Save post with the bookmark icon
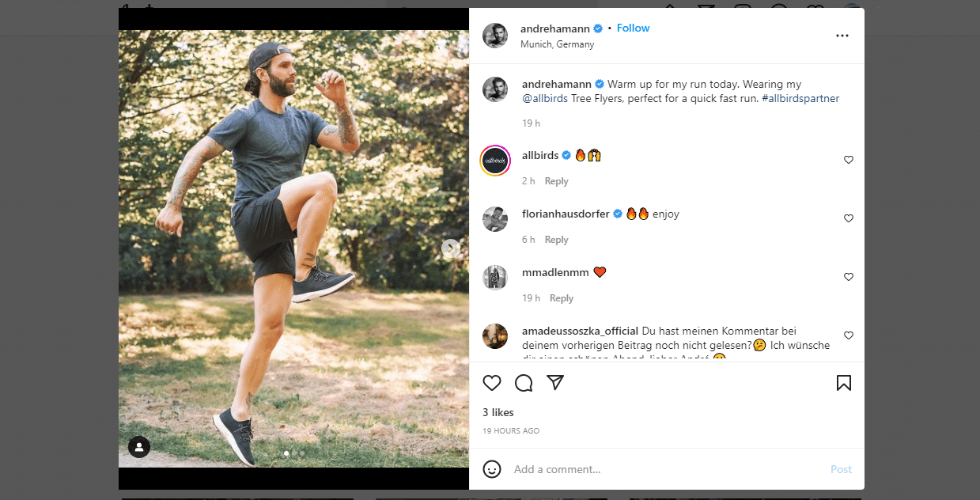 point(844,383)
